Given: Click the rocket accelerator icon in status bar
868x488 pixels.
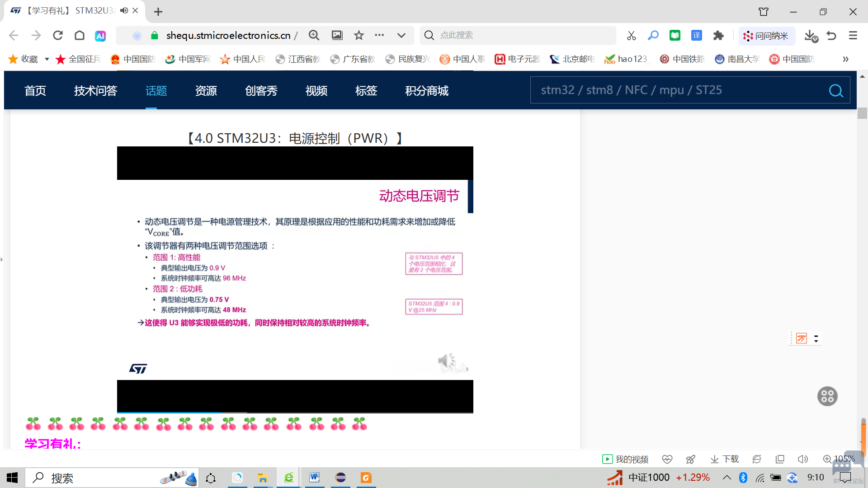Looking at the screenshot, I should (690, 459).
